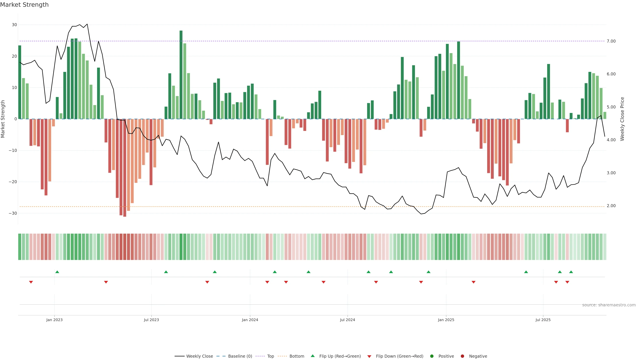The width and height of the screenshot is (644, 362).
Task: Click the Weekly Close Price axis title
Action: coord(622,119)
